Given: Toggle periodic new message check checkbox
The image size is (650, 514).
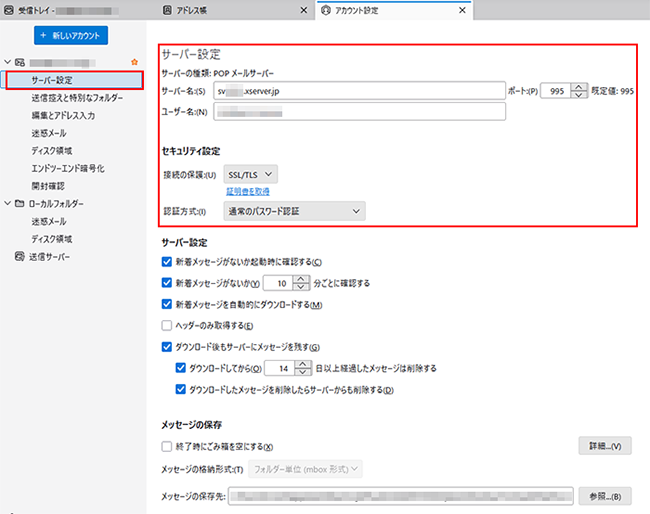Looking at the screenshot, I should point(167,283).
